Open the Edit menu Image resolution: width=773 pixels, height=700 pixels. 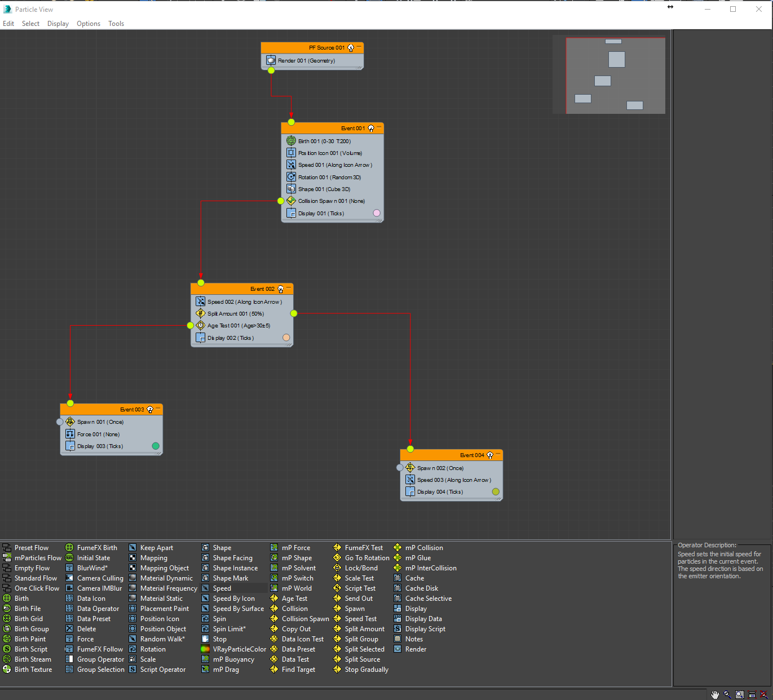(8, 24)
